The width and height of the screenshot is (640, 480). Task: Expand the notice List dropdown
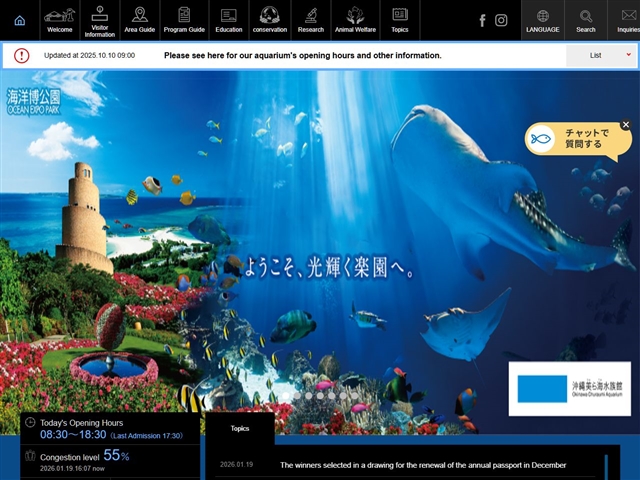(601, 56)
